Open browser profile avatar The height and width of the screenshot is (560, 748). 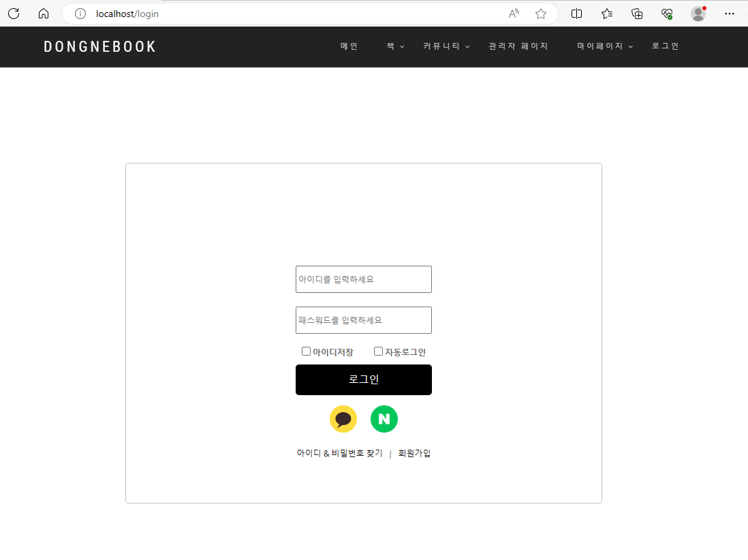pos(698,14)
